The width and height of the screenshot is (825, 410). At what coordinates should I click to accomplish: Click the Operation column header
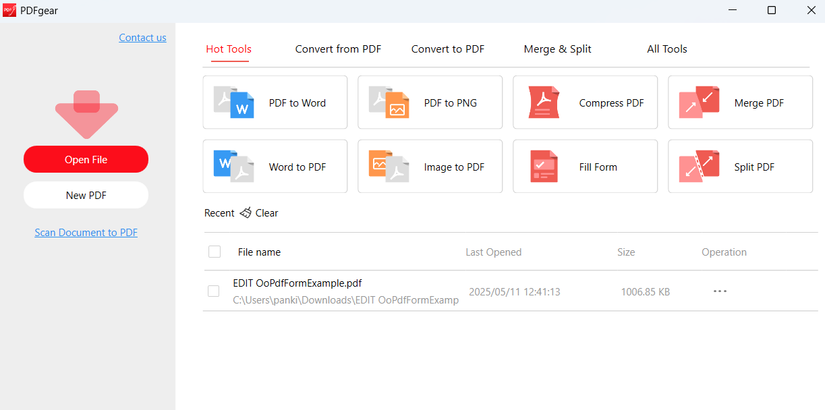click(x=723, y=252)
